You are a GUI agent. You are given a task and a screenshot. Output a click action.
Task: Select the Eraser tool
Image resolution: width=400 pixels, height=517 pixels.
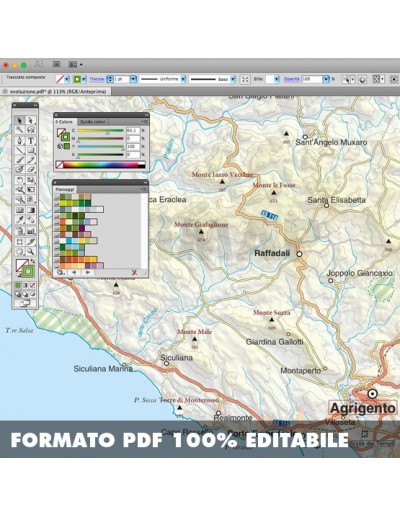pyautogui.click(x=31, y=169)
